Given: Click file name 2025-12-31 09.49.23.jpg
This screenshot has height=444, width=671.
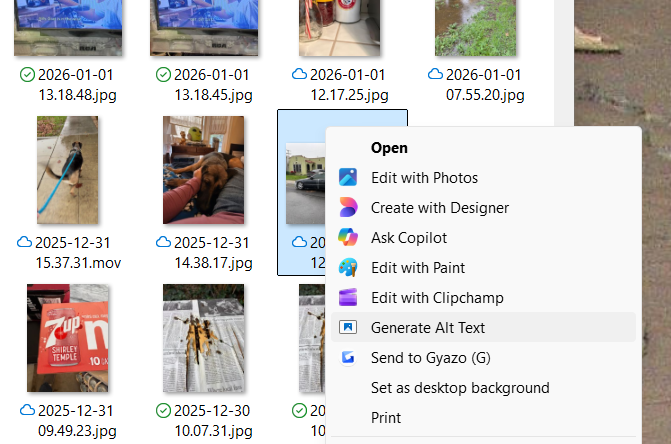Looking at the screenshot, I should pos(76,420).
